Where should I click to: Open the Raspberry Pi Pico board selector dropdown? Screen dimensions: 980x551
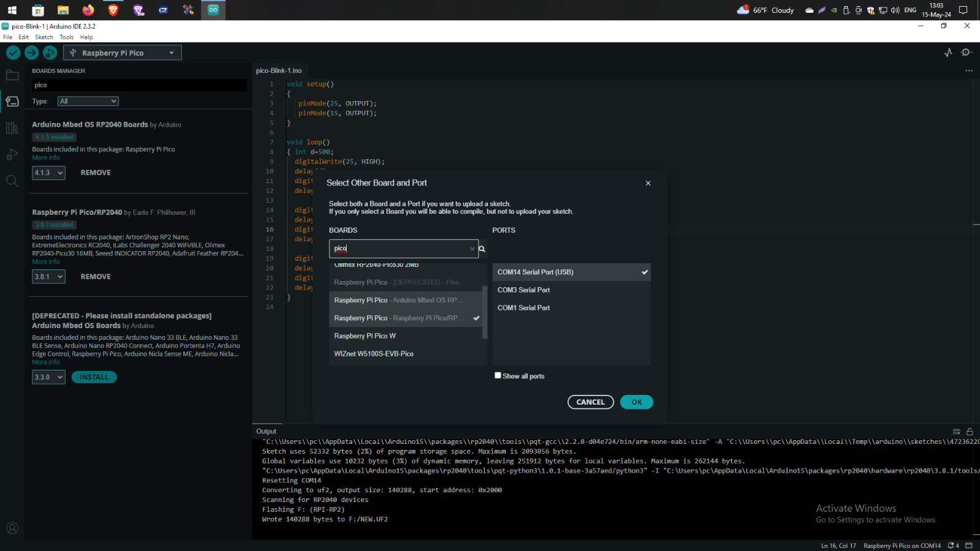[x=123, y=53]
